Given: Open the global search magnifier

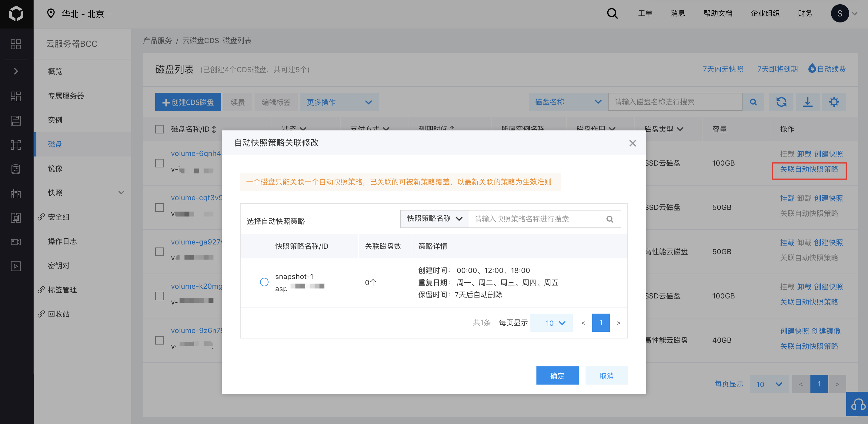Looking at the screenshot, I should click(612, 13).
